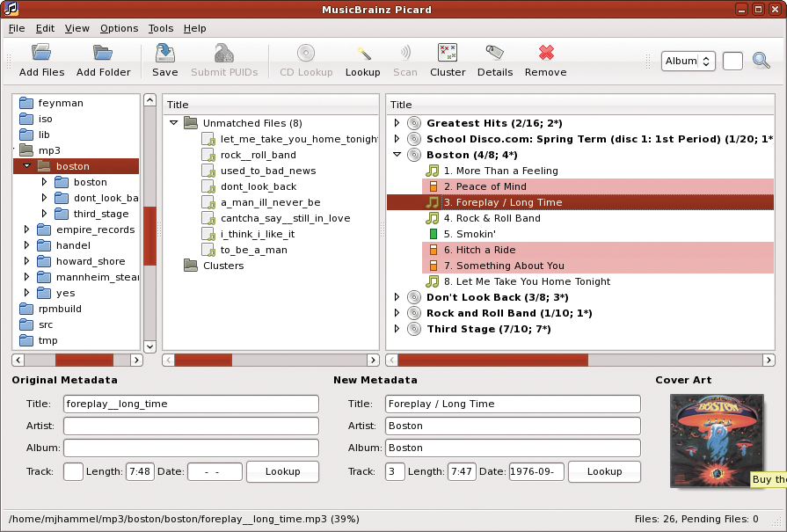Select the dont_look_back unmatched file
Screen dimensions: 787x532
click(x=259, y=186)
